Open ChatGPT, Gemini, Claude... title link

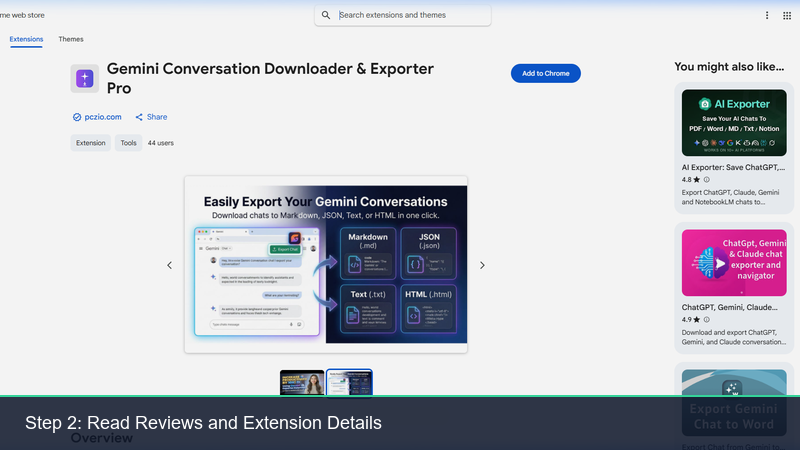730,308
